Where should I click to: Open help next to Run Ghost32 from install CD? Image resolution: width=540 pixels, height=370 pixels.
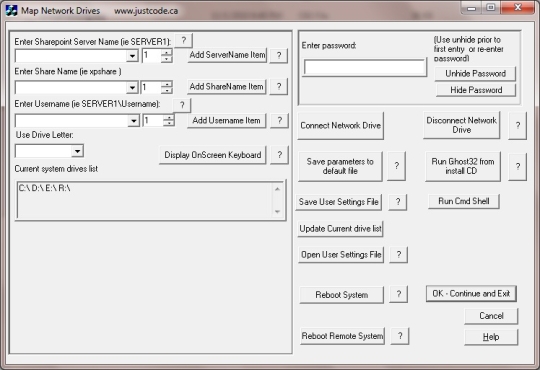(x=517, y=166)
